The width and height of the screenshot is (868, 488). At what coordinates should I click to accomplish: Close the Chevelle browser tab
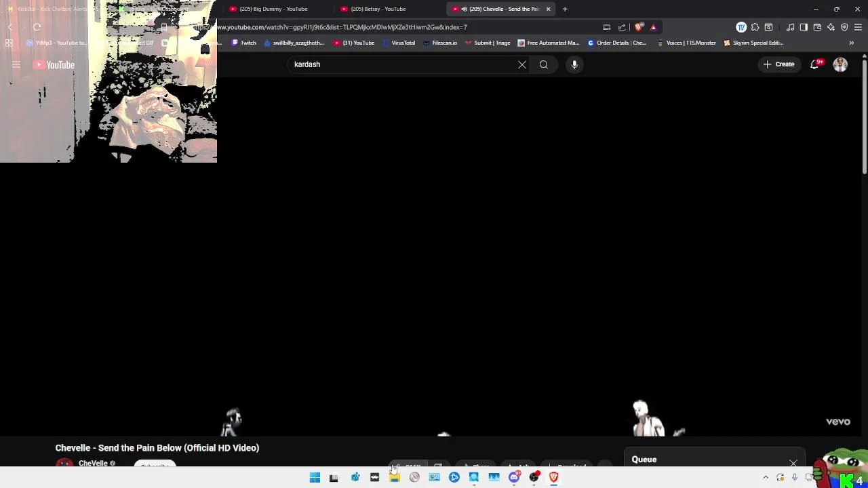click(x=548, y=9)
